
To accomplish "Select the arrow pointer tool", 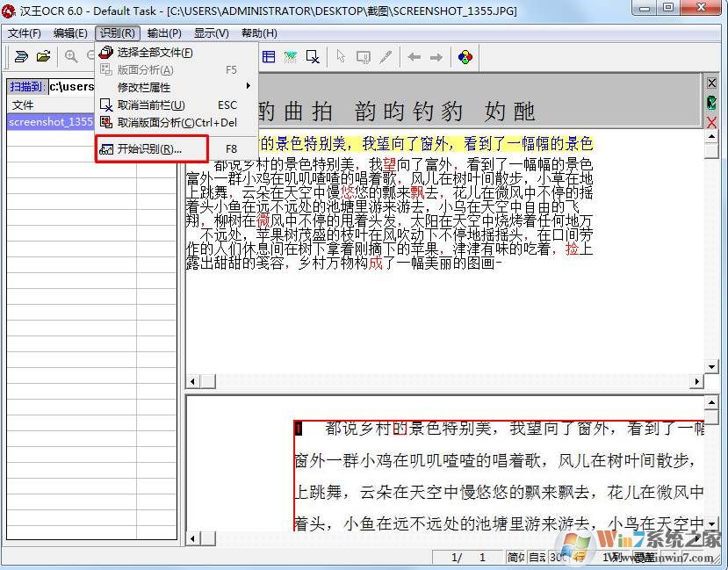I will click(341, 57).
